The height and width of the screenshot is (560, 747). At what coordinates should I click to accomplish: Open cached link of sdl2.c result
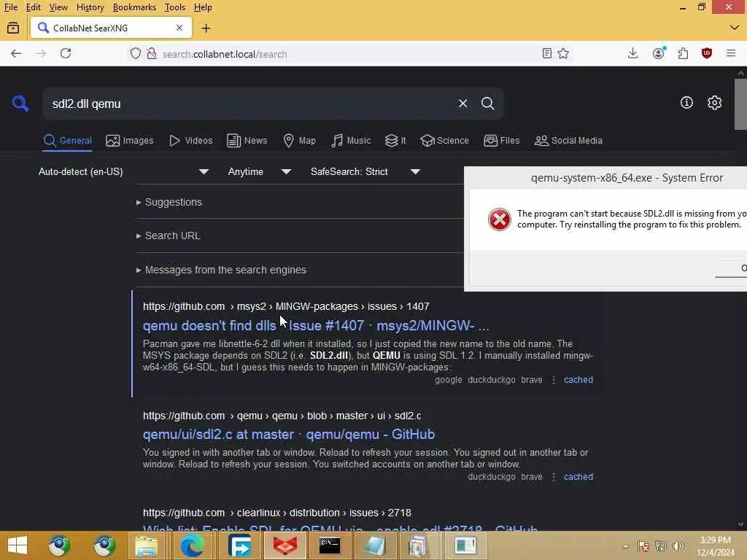click(x=578, y=477)
